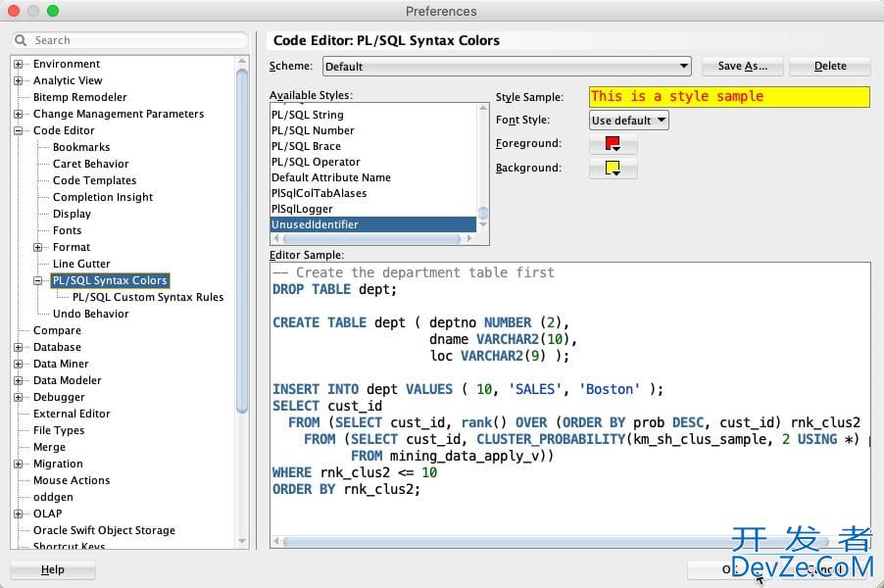Open Fonts preferences

point(67,230)
